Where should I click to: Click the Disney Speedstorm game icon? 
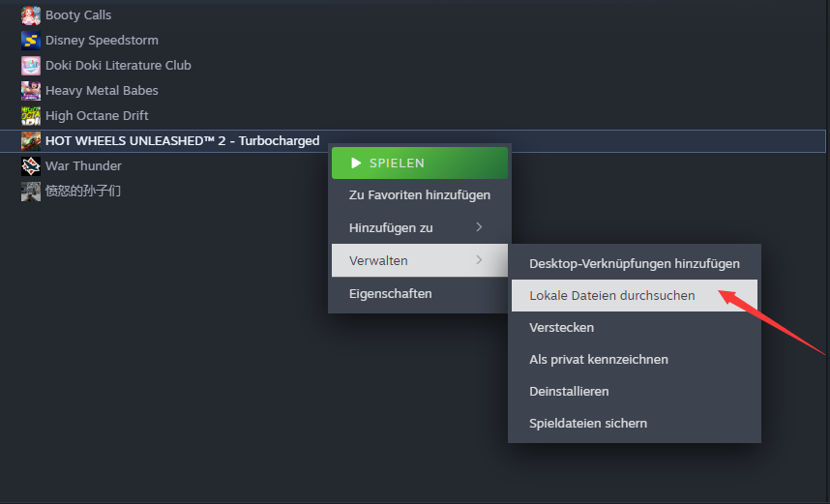31,41
